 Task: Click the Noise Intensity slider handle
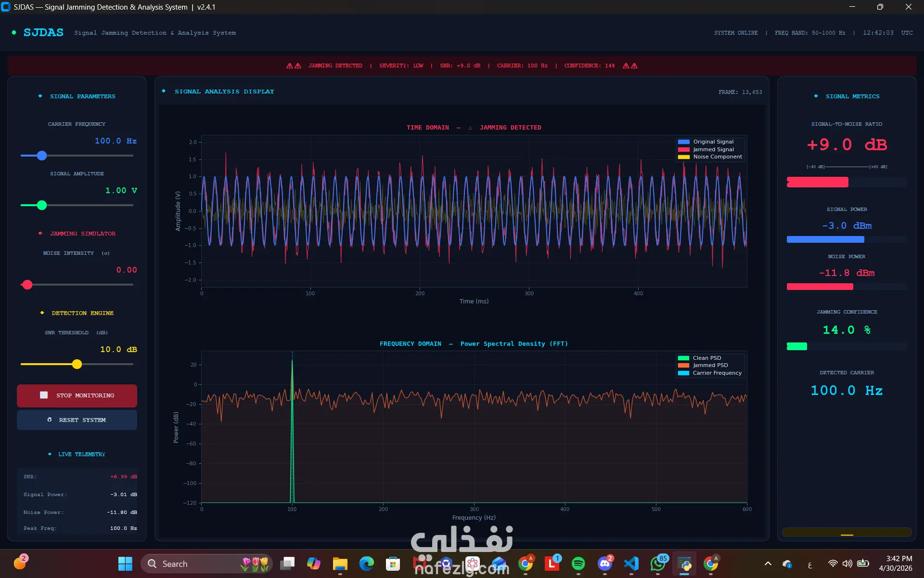[27, 285]
